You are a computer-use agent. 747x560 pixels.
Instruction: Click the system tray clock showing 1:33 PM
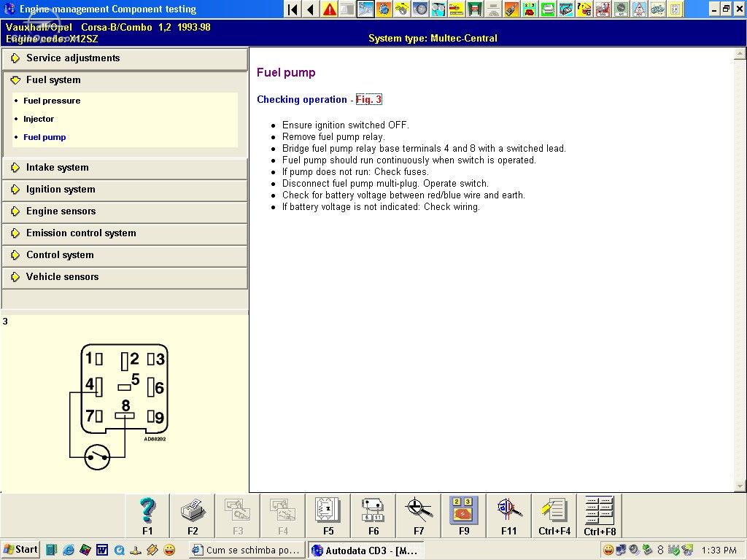719,551
